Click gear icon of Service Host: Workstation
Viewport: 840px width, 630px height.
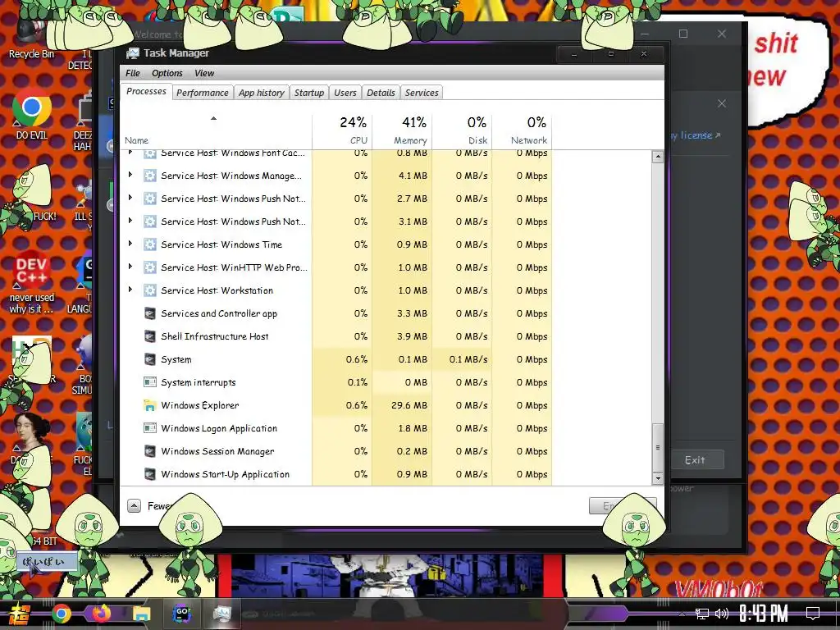click(150, 290)
